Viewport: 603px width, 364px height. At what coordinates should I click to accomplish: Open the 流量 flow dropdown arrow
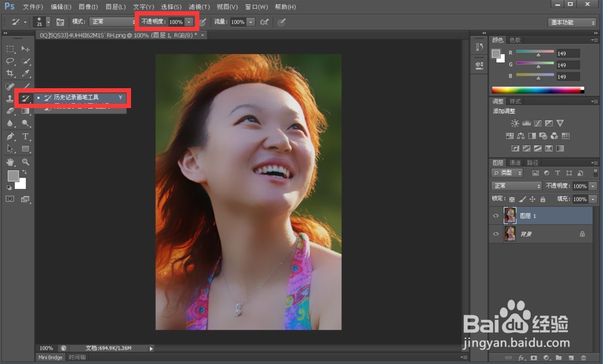tap(251, 22)
